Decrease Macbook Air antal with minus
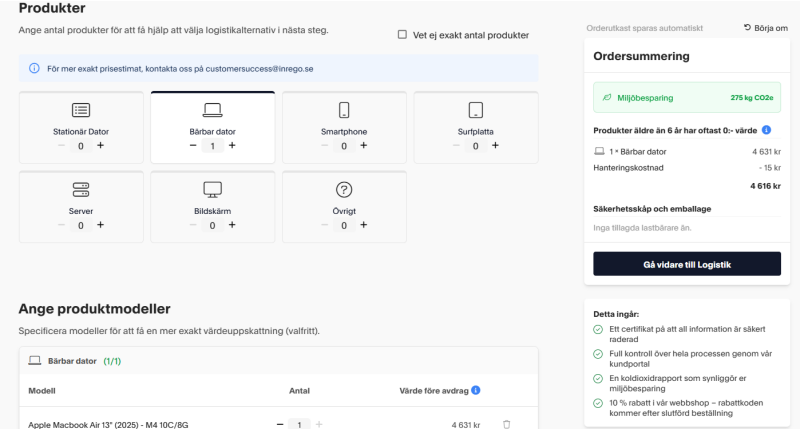Image resolution: width=800 pixels, height=429 pixels. pyautogui.click(x=280, y=424)
